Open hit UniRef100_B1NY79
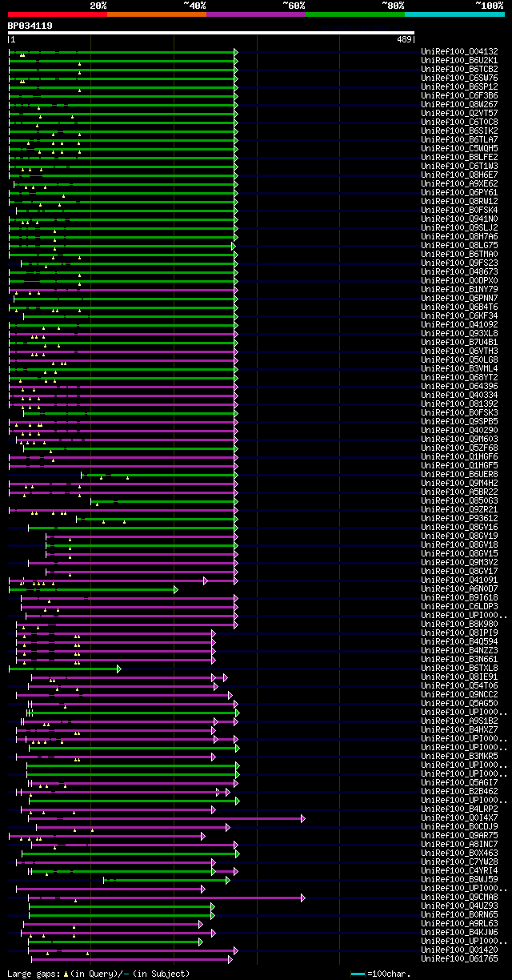The width and height of the screenshot is (512, 980). [x=459, y=290]
